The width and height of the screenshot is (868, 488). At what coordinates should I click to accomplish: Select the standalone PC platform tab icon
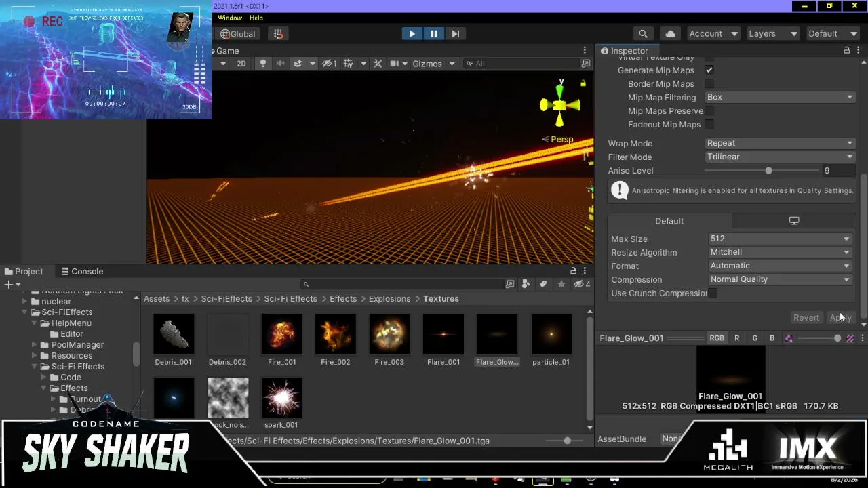click(x=794, y=221)
